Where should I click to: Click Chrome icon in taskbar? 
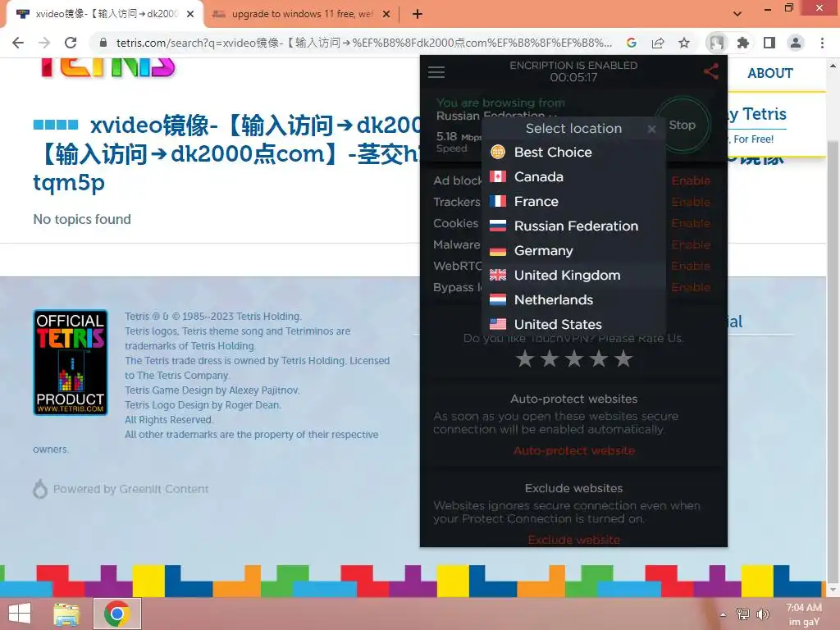point(117,614)
